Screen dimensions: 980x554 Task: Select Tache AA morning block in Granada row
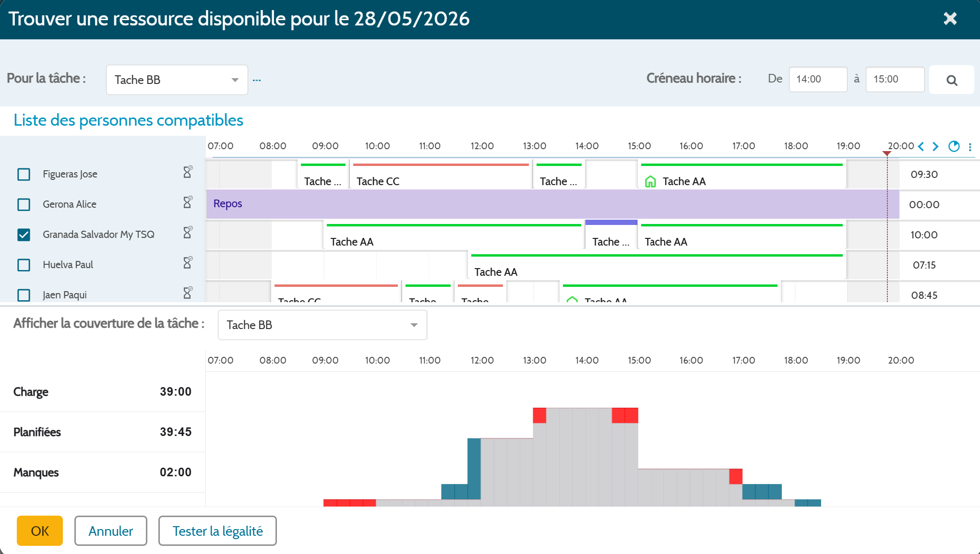point(454,236)
